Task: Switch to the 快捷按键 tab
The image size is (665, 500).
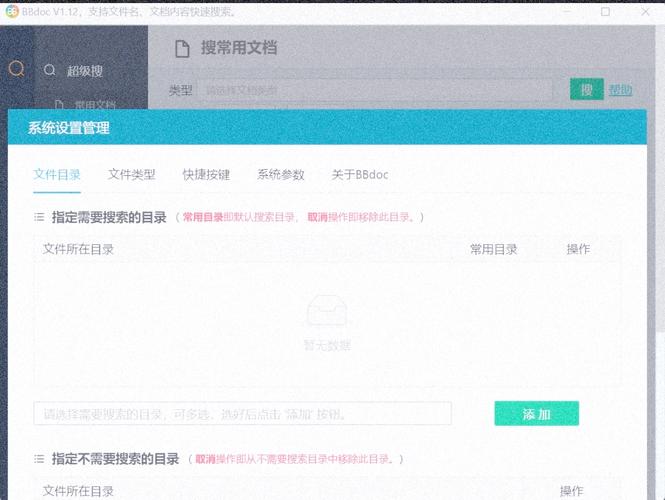Action: click(x=206, y=174)
